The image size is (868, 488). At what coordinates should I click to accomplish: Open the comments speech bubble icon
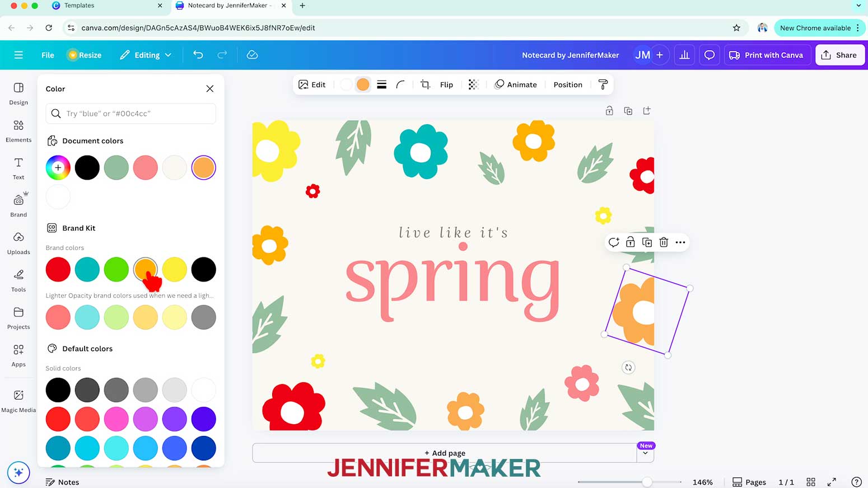(710, 55)
